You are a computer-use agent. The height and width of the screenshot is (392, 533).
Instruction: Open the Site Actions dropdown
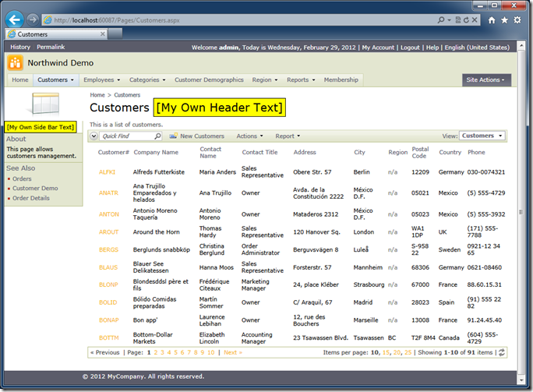pyautogui.click(x=486, y=80)
